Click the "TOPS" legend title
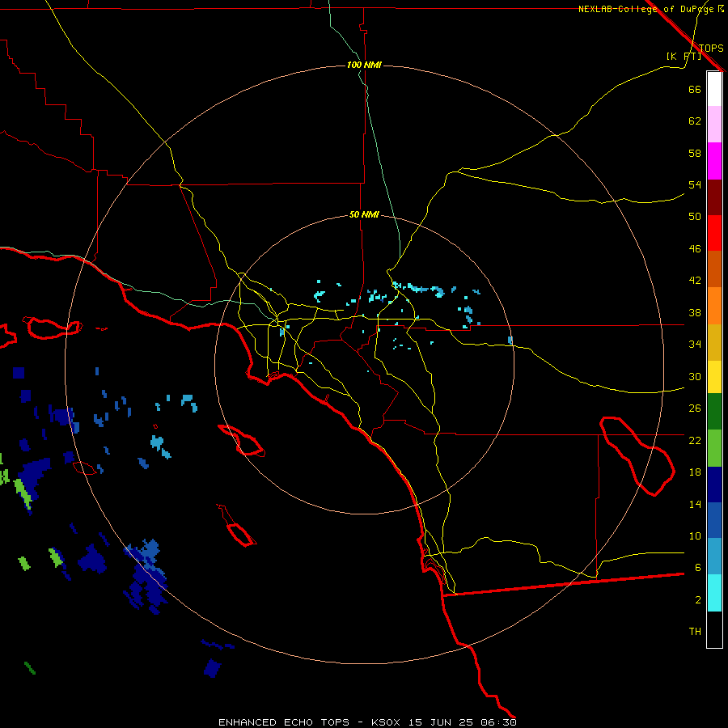Viewport: 728px width, 728px height. click(711, 49)
